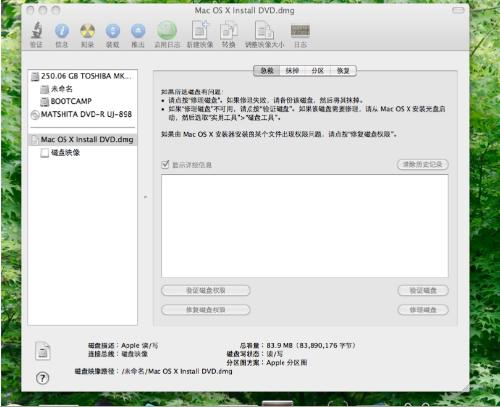The width and height of the screenshot is (500, 407).
Task: Click inside the empty log output area
Action: [305, 226]
